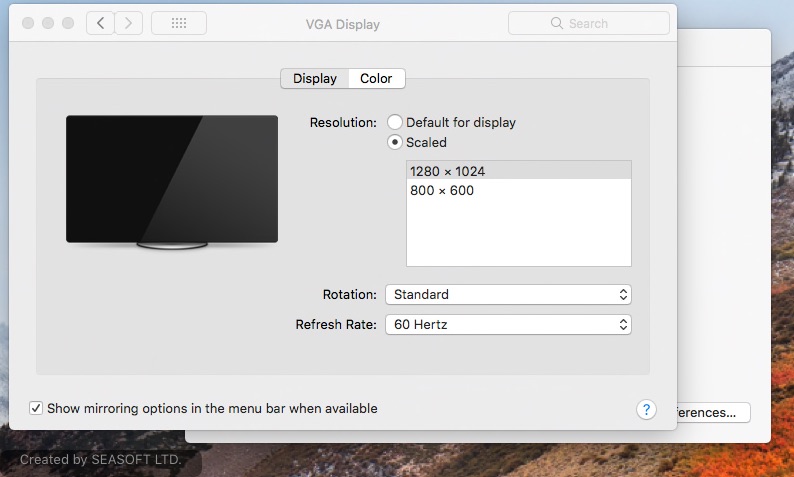Open the Rotation dropdown set to Standard
The image size is (794, 477).
click(x=508, y=295)
